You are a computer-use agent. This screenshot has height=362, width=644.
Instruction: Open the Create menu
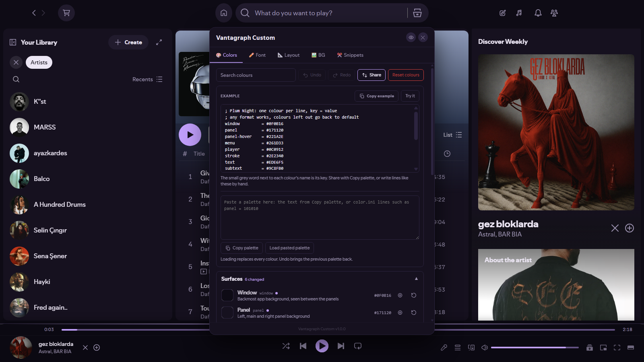pos(128,42)
